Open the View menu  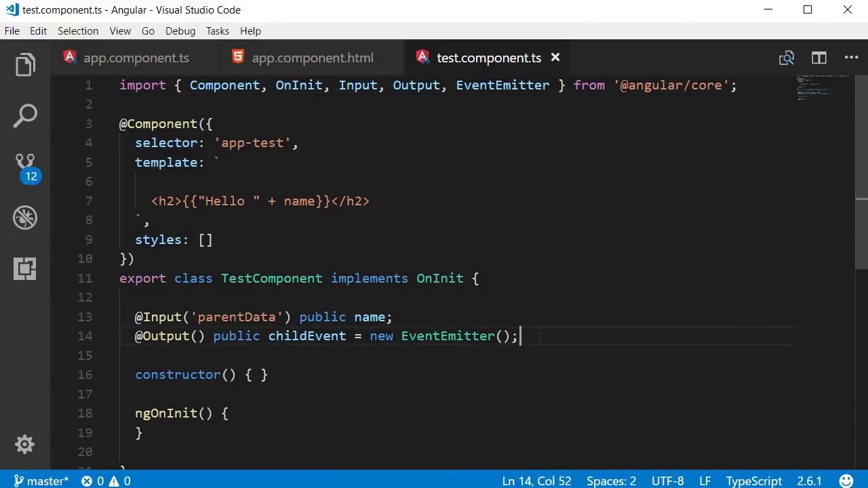click(x=120, y=30)
